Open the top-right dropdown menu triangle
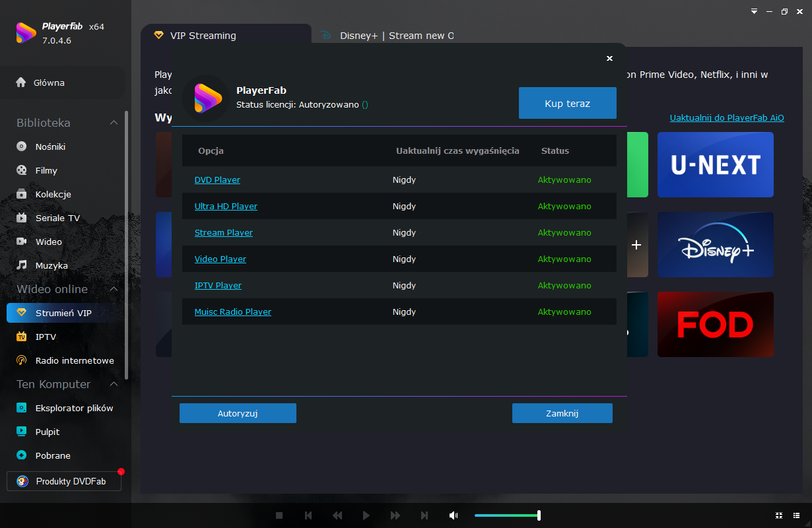 pos(755,12)
